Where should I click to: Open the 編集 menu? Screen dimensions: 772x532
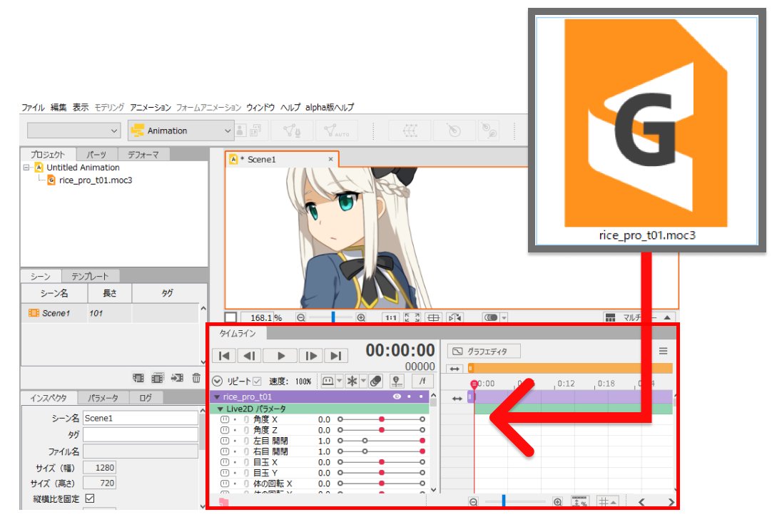click(59, 107)
